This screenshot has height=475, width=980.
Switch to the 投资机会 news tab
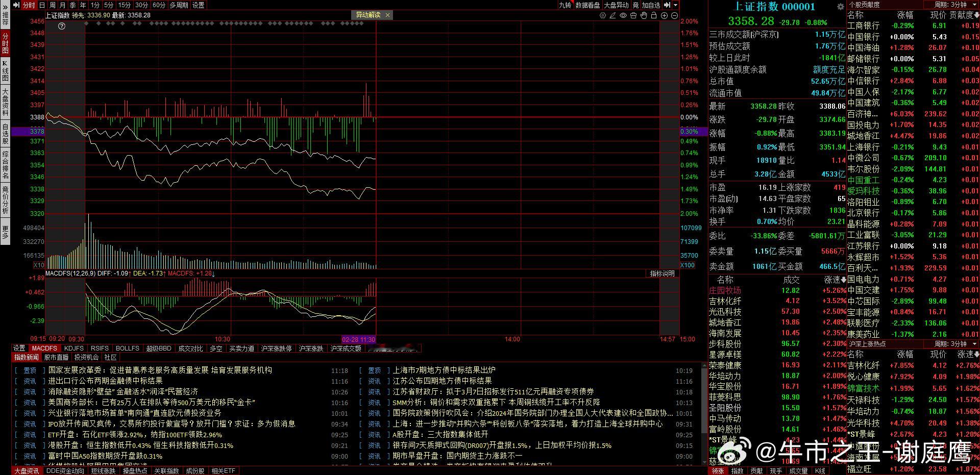point(86,357)
